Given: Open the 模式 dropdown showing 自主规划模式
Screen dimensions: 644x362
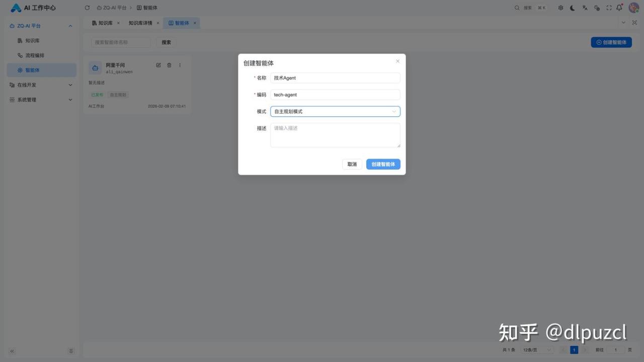Looking at the screenshot, I should [x=335, y=112].
